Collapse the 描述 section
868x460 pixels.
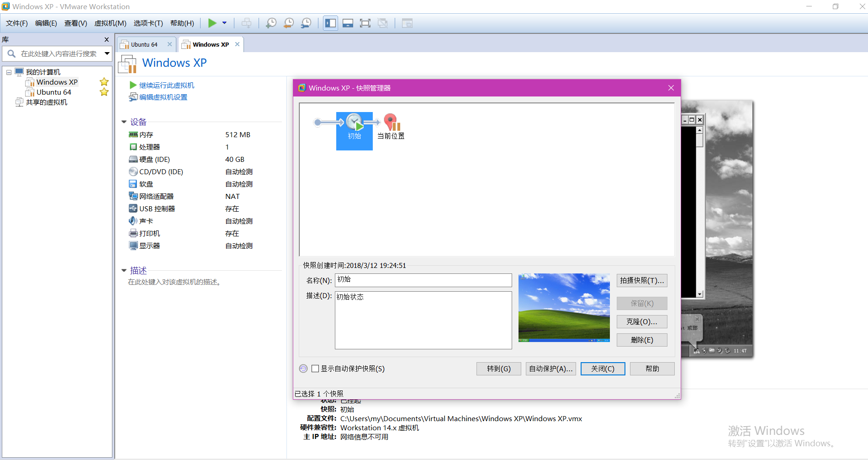(124, 271)
